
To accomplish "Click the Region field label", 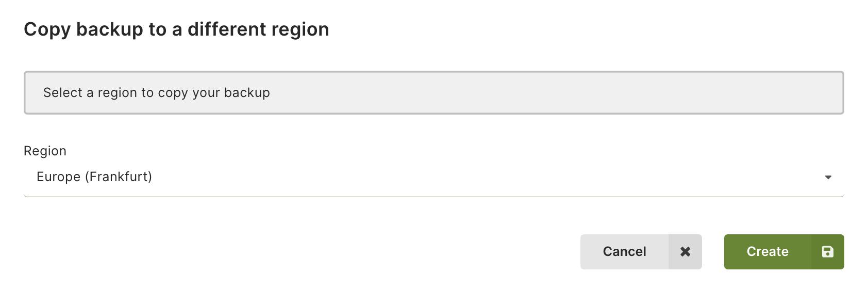I will click(45, 151).
